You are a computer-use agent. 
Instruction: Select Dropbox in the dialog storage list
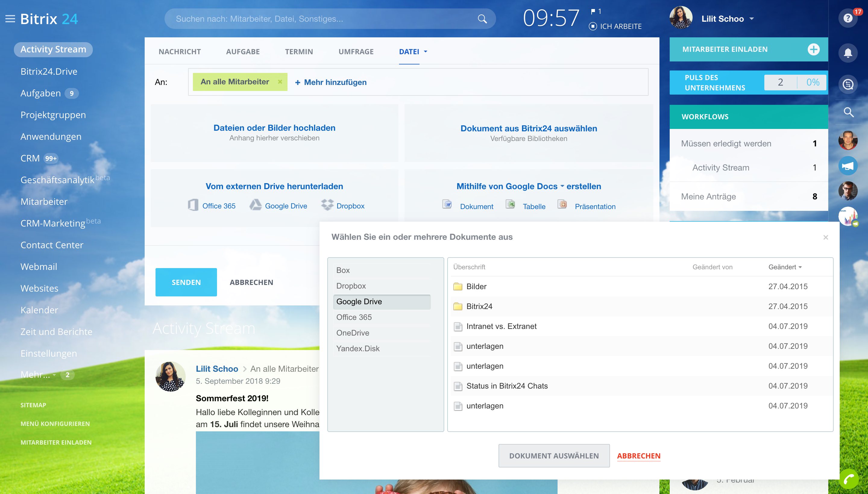382,286
